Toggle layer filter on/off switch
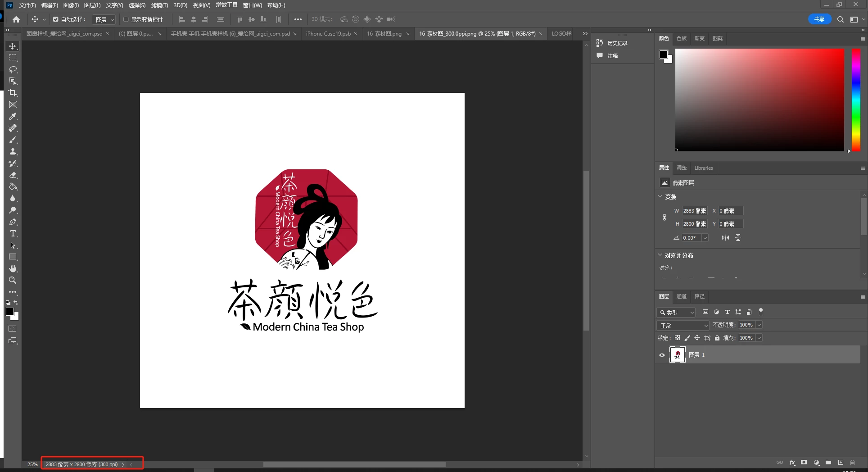 (761, 311)
